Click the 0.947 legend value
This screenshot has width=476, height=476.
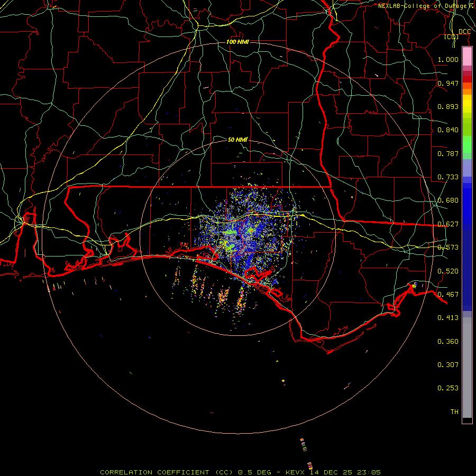pyautogui.click(x=448, y=83)
